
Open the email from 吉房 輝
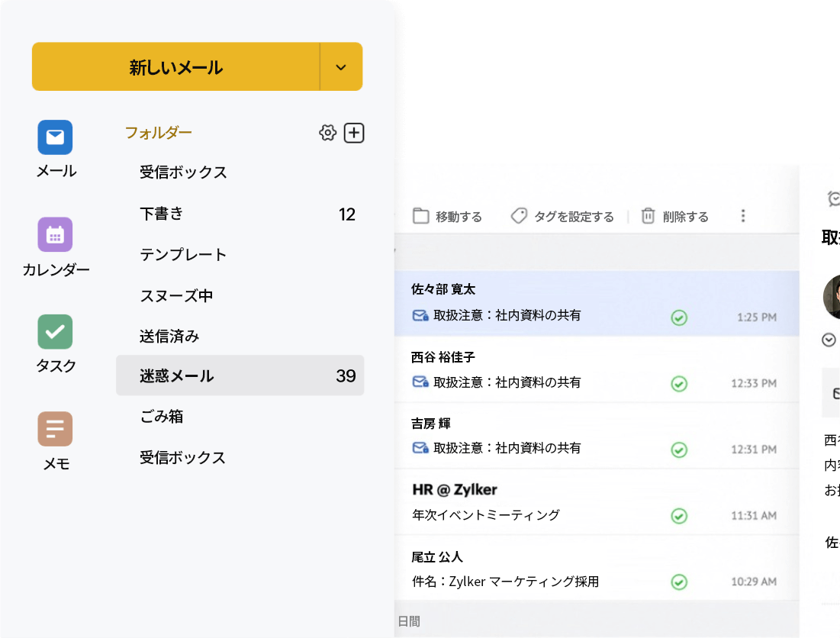(597, 436)
